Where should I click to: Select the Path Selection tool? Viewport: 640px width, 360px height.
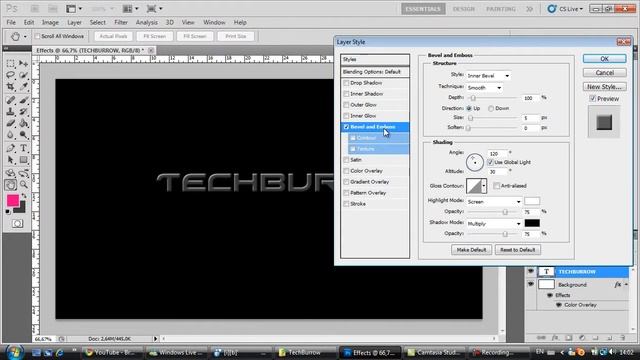[11, 160]
